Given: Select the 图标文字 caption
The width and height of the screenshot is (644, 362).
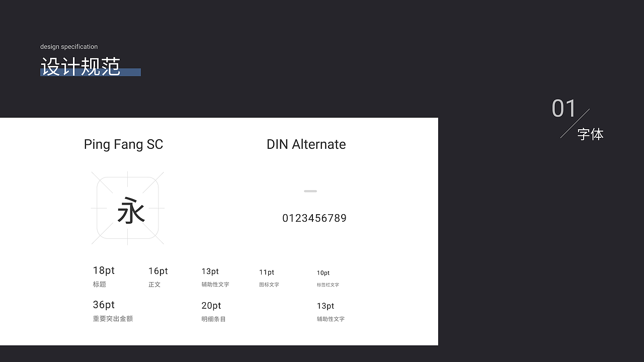Looking at the screenshot, I should pyautogui.click(x=269, y=285).
